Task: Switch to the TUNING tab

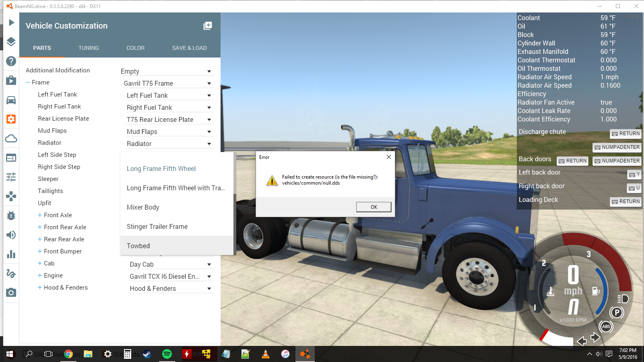Action: click(x=89, y=48)
